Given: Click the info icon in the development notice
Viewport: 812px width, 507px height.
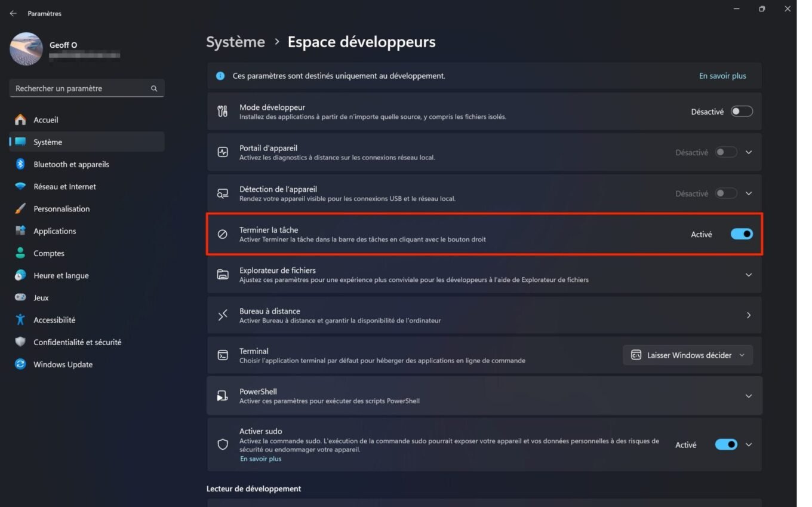Looking at the screenshot, I should [220, 76].
